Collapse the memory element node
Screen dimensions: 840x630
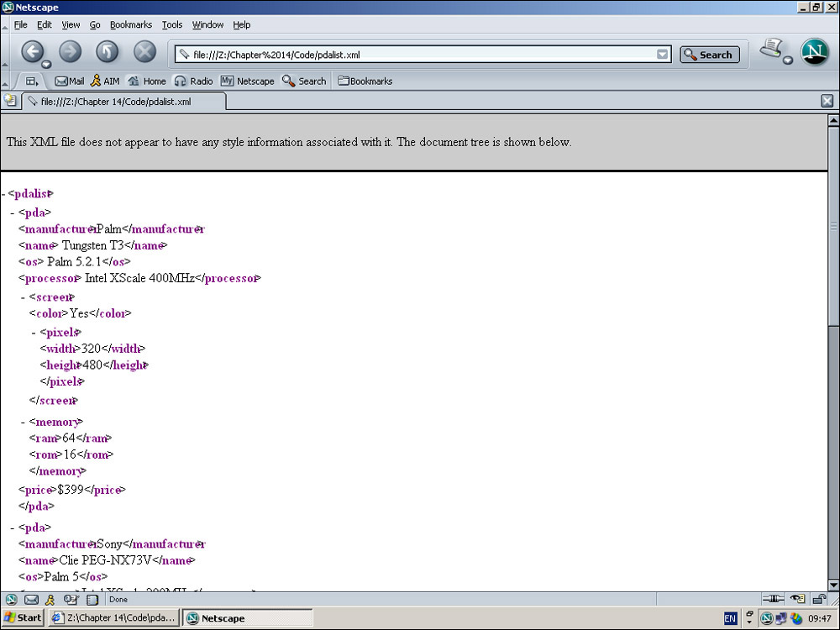click(24, 422)
